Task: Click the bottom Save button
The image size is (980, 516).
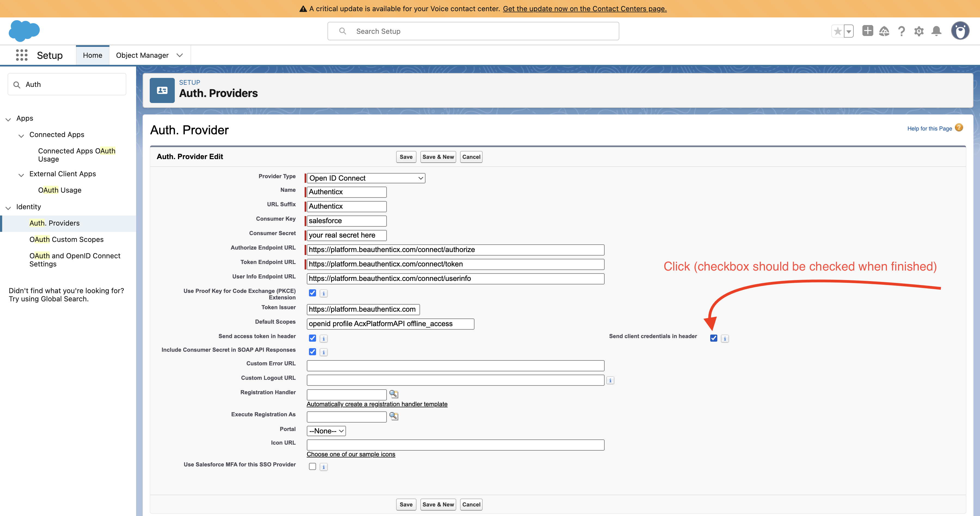Action: click(x=406, y=505)
